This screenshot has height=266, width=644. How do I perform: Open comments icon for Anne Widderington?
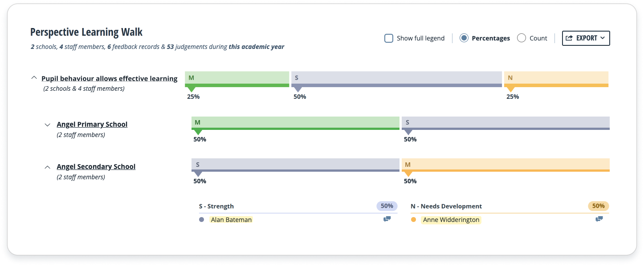[x=599, y=219]
